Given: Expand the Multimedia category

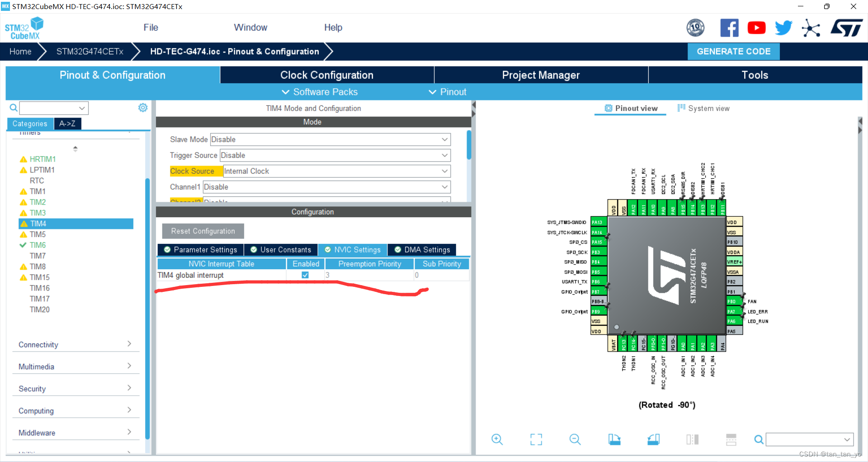Looking at the screenshot, I should pos(75,367).
